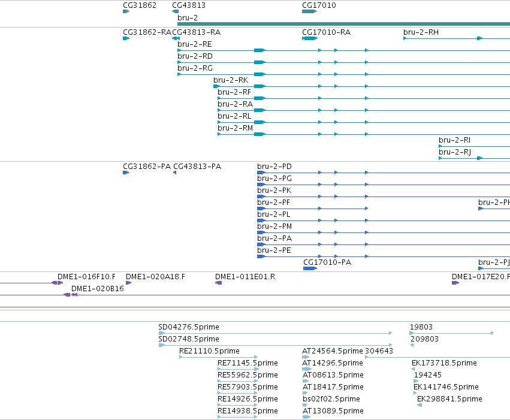Click the 19803 EST label
This screenshot has height=420, width=510.
(421, 327)
